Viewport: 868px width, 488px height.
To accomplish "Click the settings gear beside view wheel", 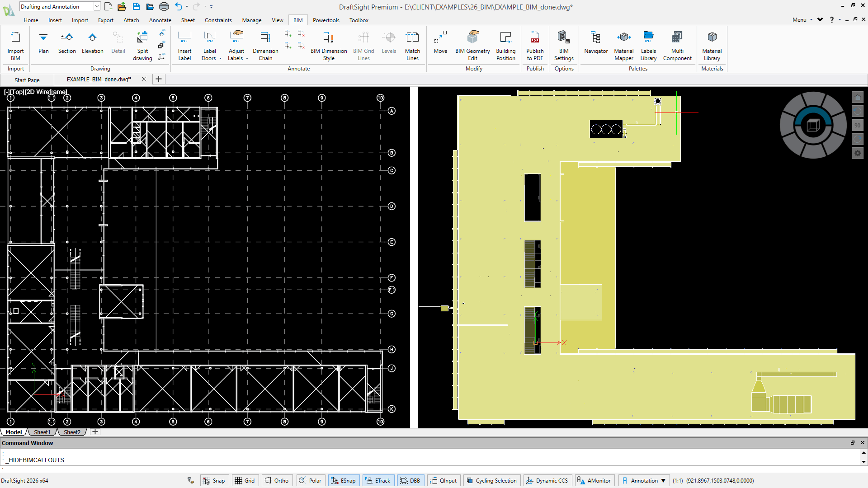I will click(857, 153).
